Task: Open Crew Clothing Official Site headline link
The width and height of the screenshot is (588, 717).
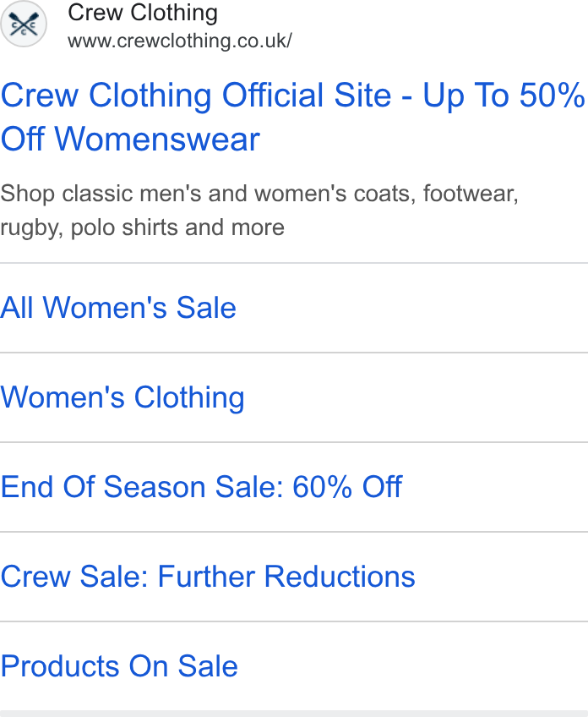Action: (x=292, y=117)
